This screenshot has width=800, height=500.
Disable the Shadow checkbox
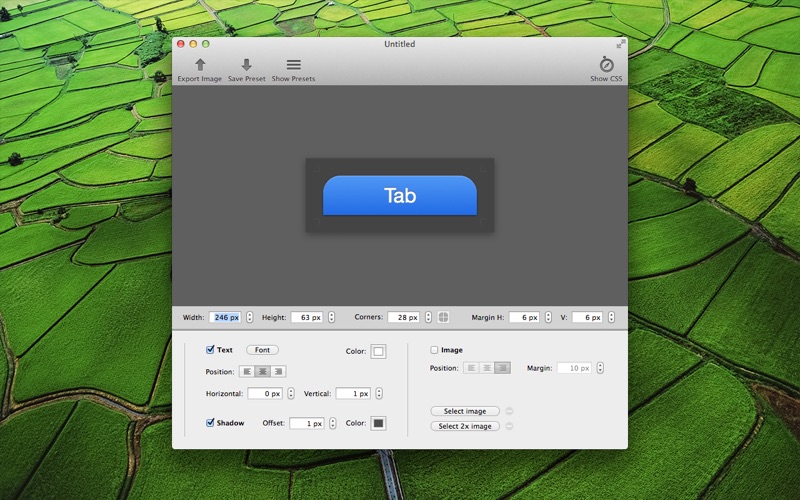pyautogui.click(x=210, y=423)
